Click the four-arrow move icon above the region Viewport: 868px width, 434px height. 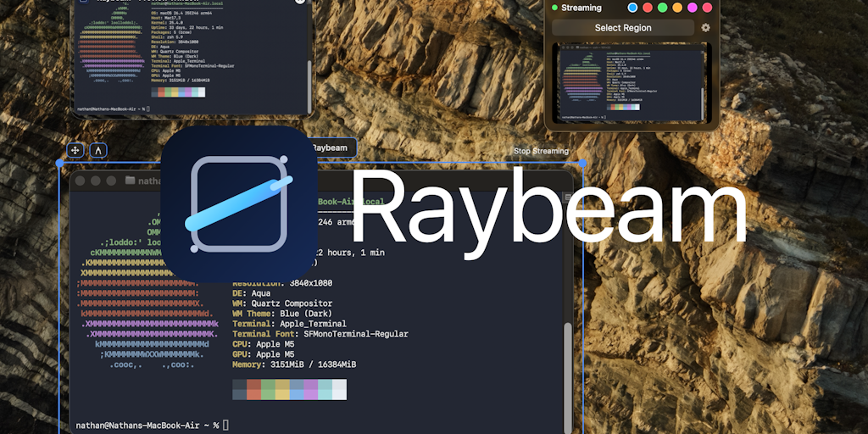coord(75,150)
